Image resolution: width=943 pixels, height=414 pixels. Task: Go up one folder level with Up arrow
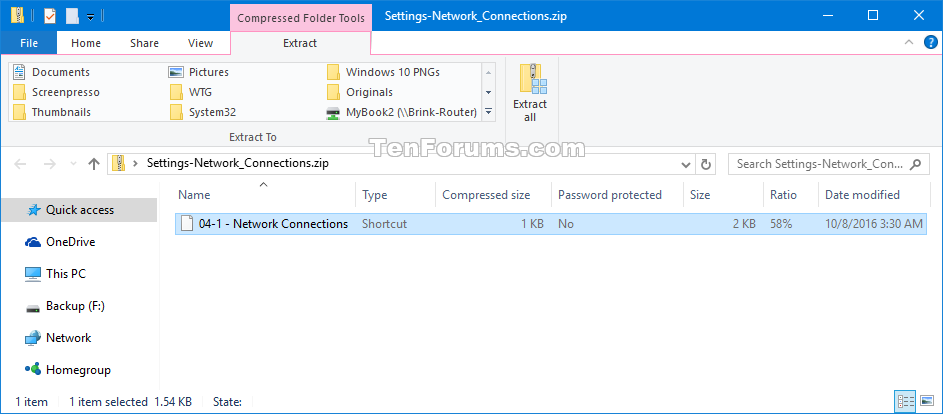[x=94, y=164]
